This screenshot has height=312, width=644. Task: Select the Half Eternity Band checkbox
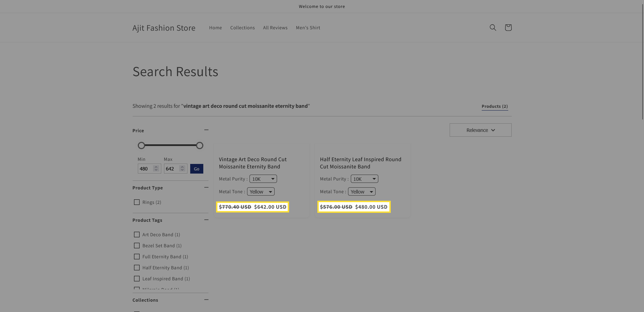click(x=137, y=268)
